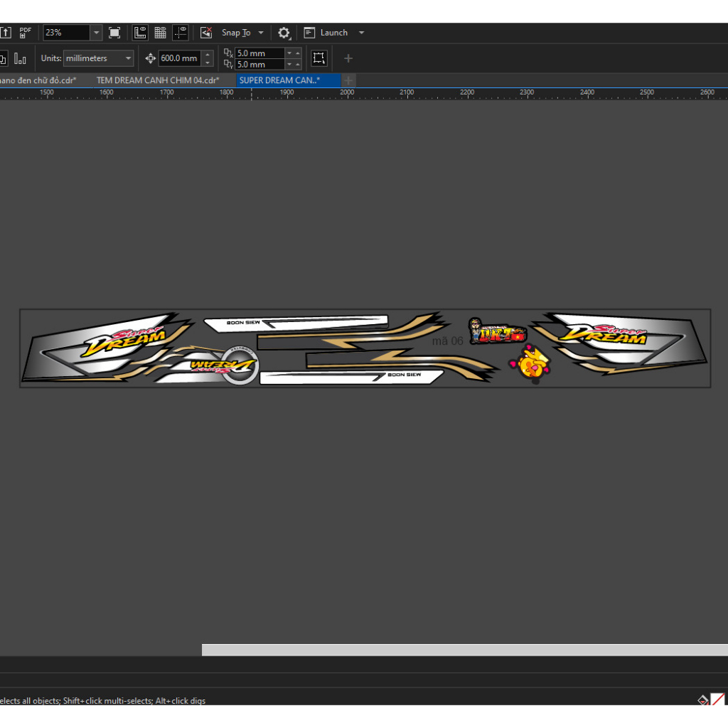Click the nudge distance 600.0 mm field

[x=179, y=58]
